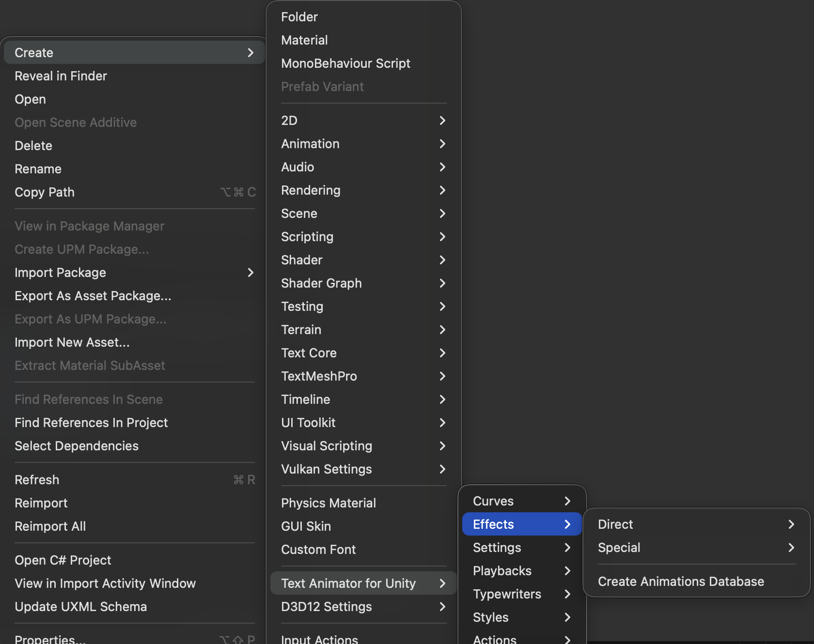Select Folder from the Create menu
The width and height of the screenshot is (814, 644).
coord(299,17)
